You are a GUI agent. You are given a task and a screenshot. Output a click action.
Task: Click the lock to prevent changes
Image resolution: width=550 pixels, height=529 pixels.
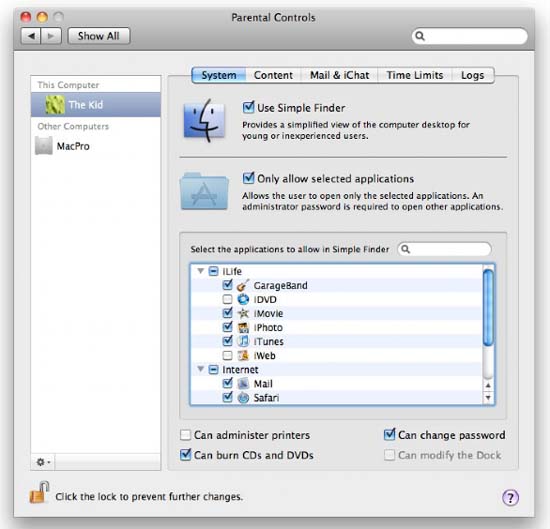pyautogui.click(x=39, y=493)
